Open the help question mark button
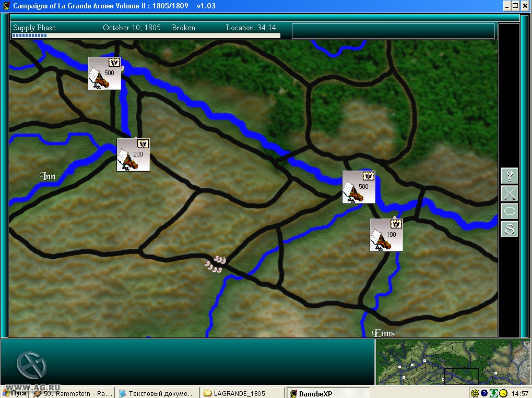Image resolution: width=532 pixels, height=398 pixels. coord(509,176)
